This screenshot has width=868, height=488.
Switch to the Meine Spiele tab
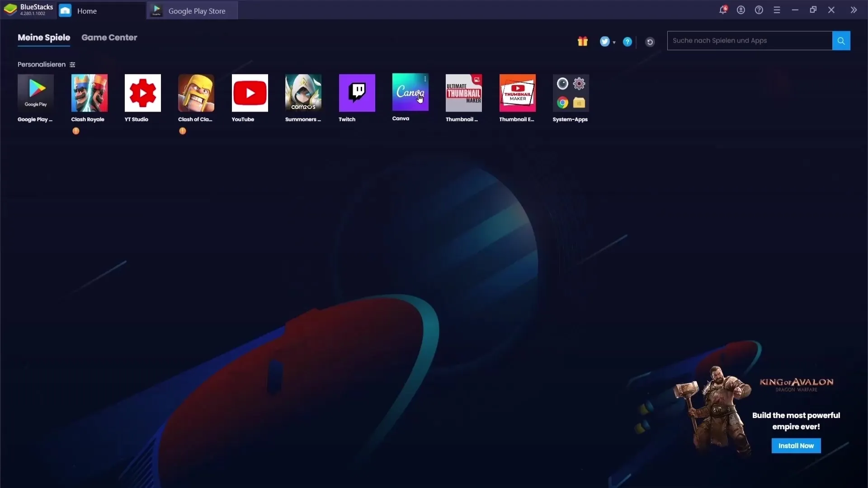pos(44,38)
